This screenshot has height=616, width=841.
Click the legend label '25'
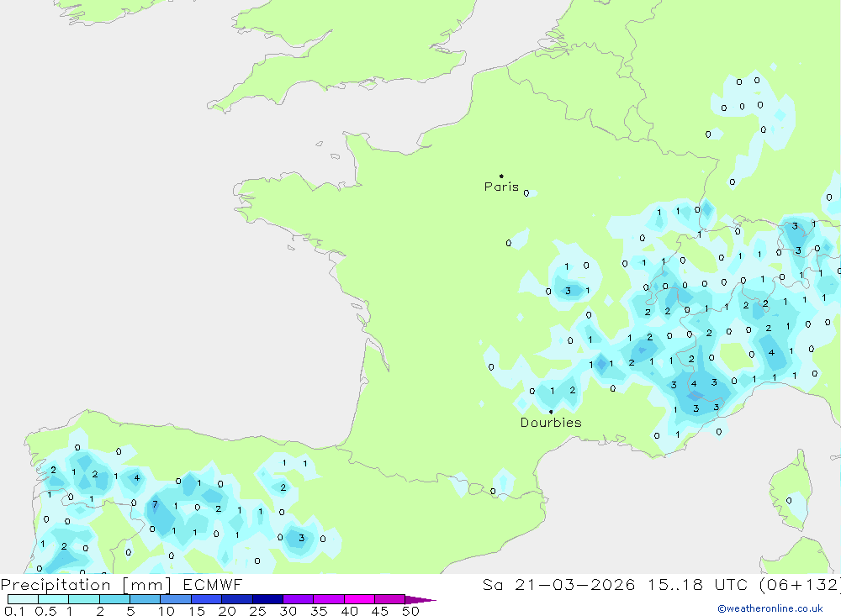[257, 611]
